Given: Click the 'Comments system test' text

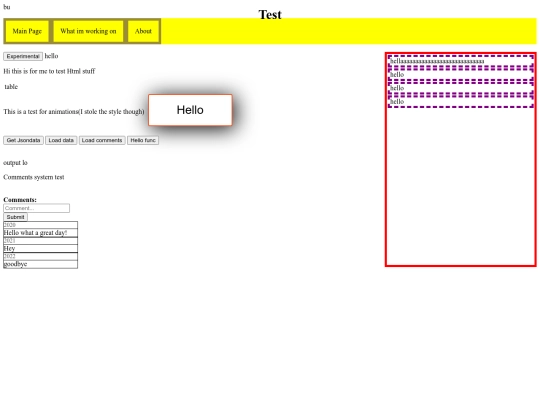Looking at the screenshot, I should (34, 177).
